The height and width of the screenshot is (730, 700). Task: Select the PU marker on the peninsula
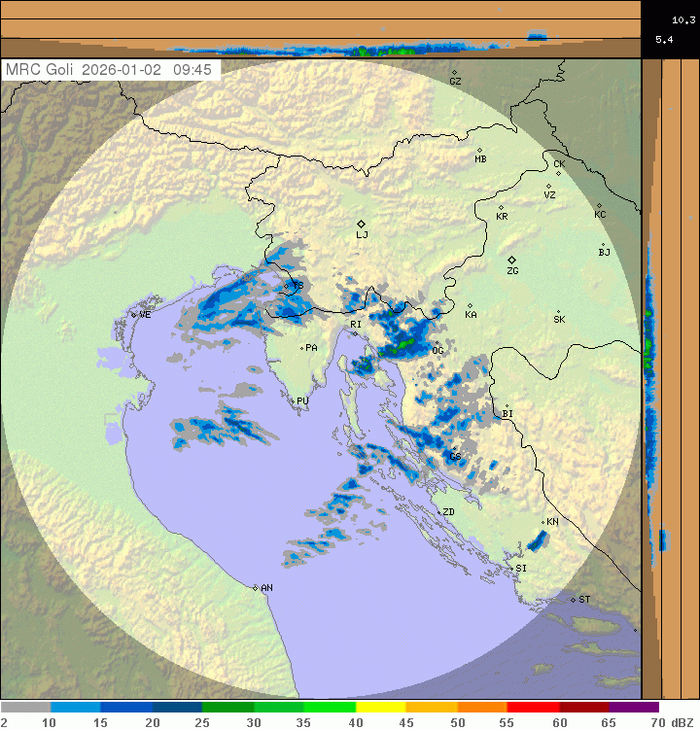click(x=294, y=400)
